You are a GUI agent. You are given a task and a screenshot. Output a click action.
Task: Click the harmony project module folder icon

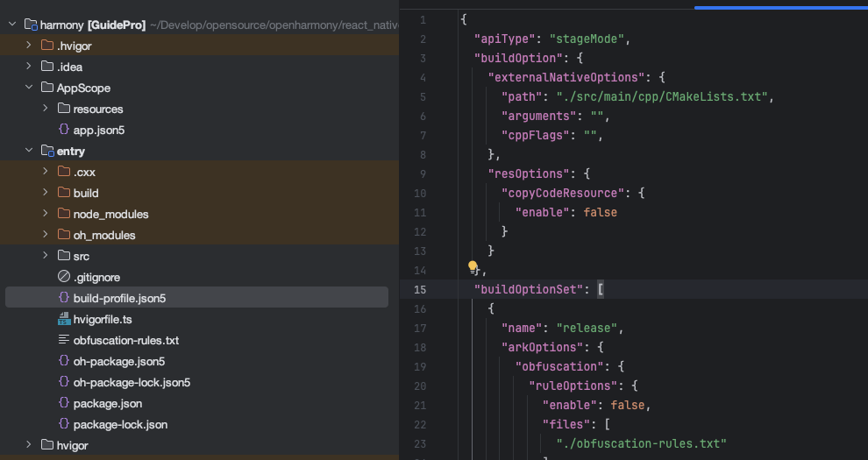click(x=31, y=25)
